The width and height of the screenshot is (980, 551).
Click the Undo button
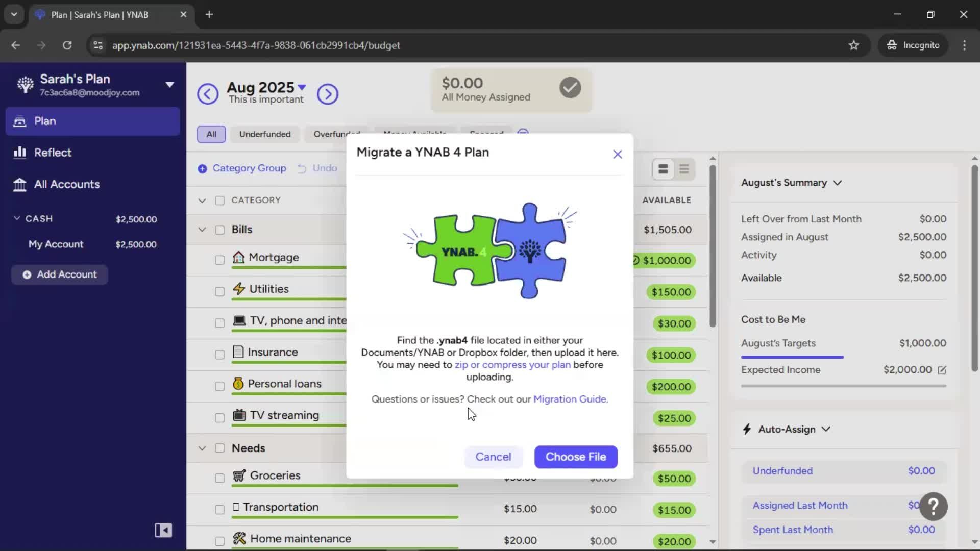click(x=317, y=168)
